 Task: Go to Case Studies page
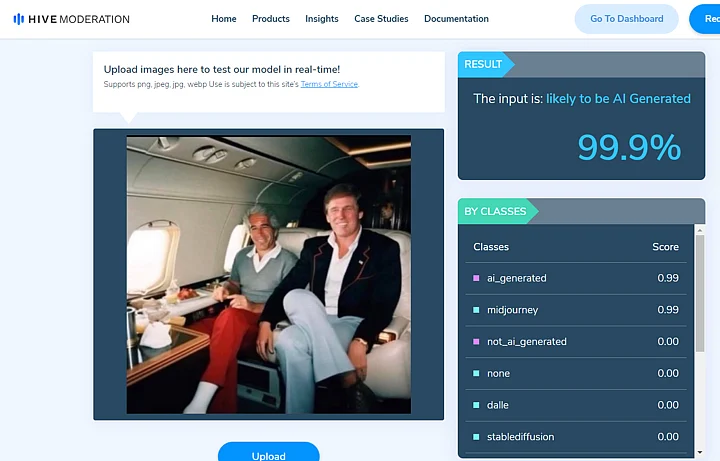pyautogui.click(x=379, y=19)
